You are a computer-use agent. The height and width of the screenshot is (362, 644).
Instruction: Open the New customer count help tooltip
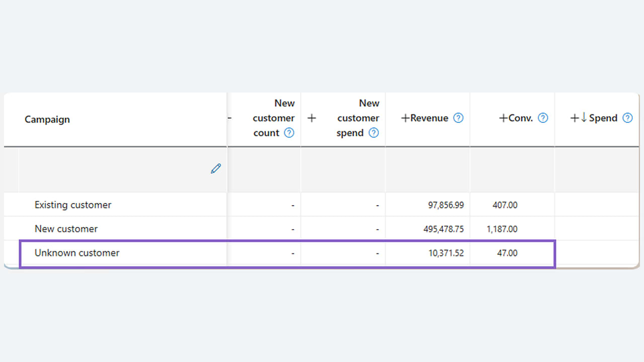pos(289,133)
